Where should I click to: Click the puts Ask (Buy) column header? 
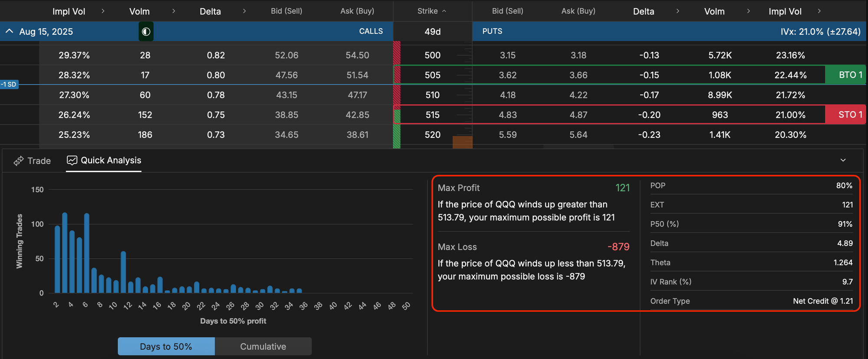[x=579, y=11]
